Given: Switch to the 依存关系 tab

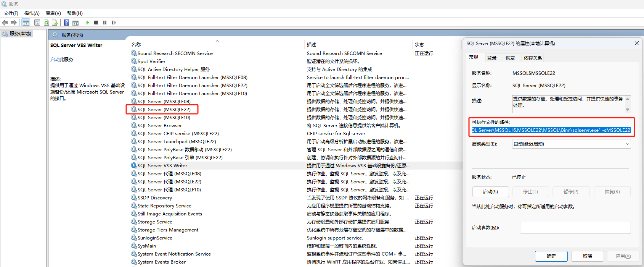Looking at the screenshot, I should pyautogui.click(x=533, y=58).
